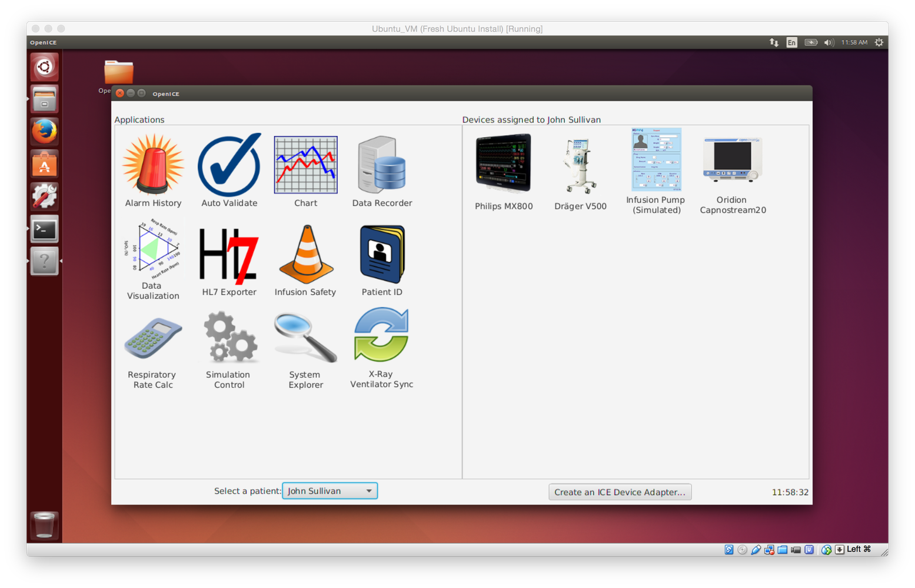Click Devices assigned to John Sullivan heading
Screen dimensions: 915x588
pyautogui.click(x=531, y=119)
